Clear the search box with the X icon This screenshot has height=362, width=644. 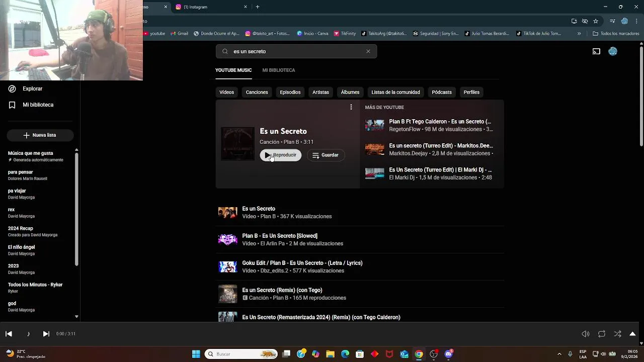[x=368, y=51]
